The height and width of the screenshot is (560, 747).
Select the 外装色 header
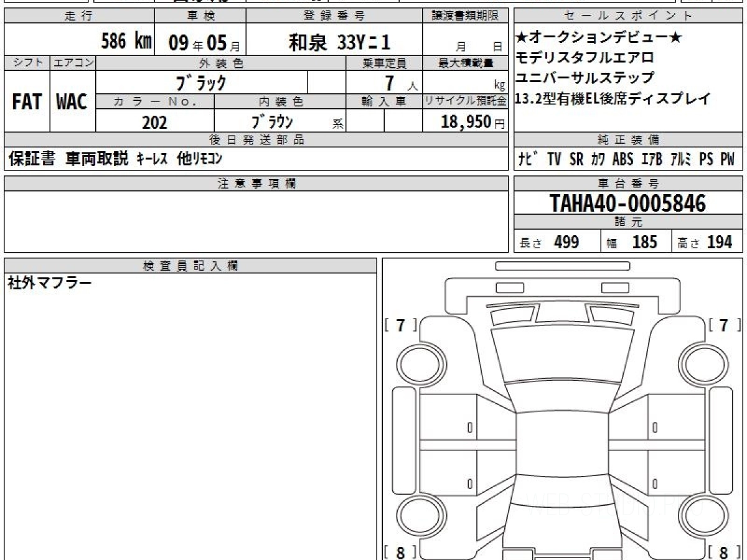click(220, 63)
